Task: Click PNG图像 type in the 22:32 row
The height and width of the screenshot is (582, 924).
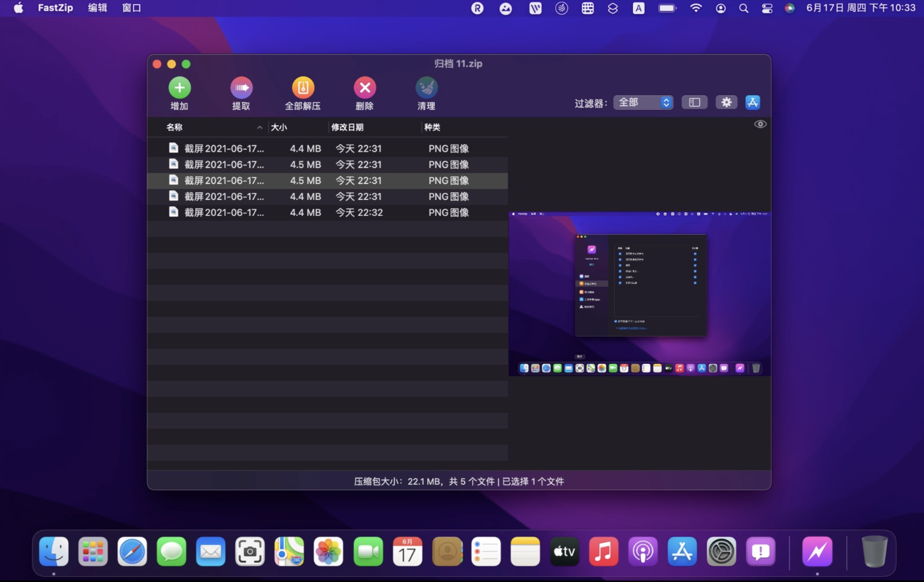Action: click(449, 212)
